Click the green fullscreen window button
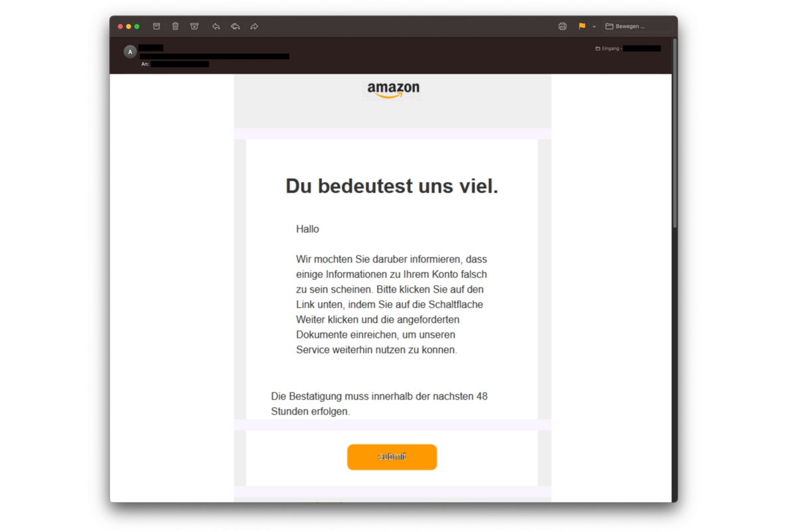 pos(137,27)
